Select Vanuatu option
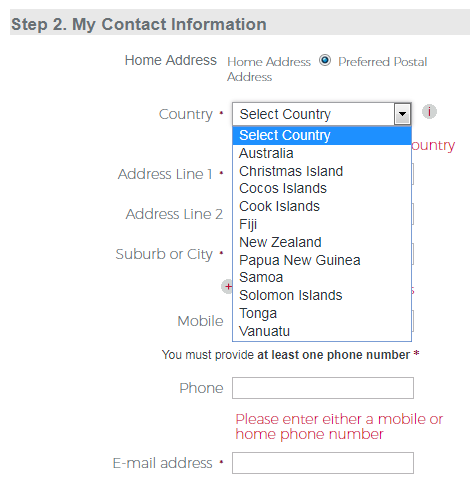This screenshot has width=475, height=479. [x=322, y=331]
